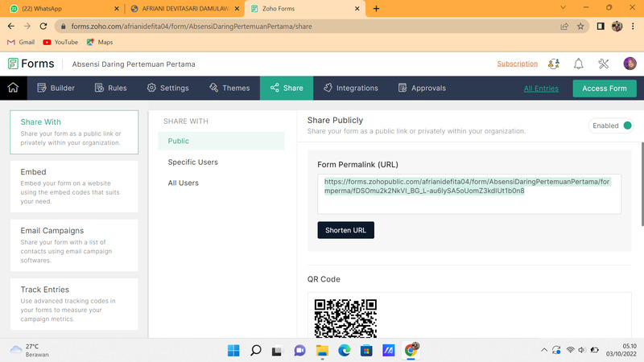Select Public under Share With
The height and width of the screenshot is (362, 644).
click(x=221, y=141)
